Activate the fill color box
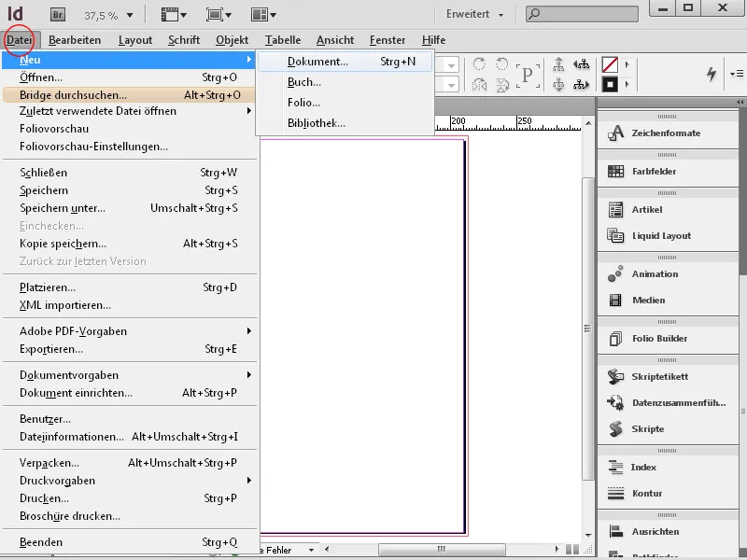Screen dimensions: 747x560 point(610,65)
